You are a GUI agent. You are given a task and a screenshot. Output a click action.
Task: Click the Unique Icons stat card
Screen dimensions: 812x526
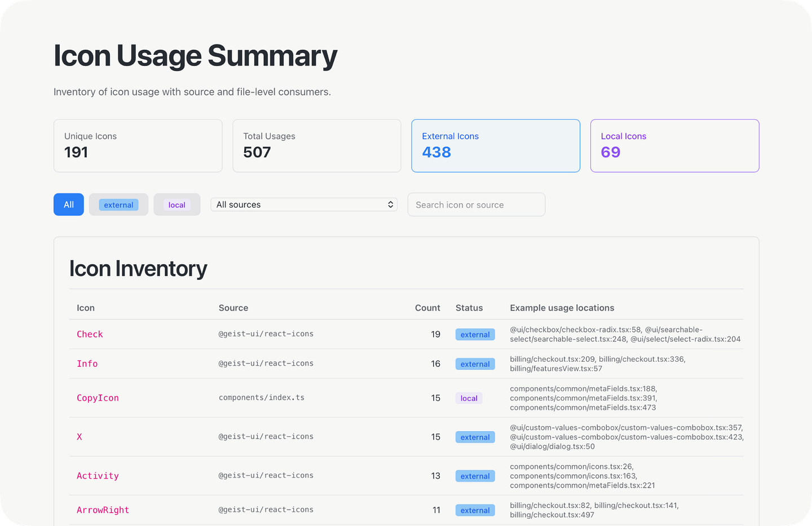pos(138,146)
